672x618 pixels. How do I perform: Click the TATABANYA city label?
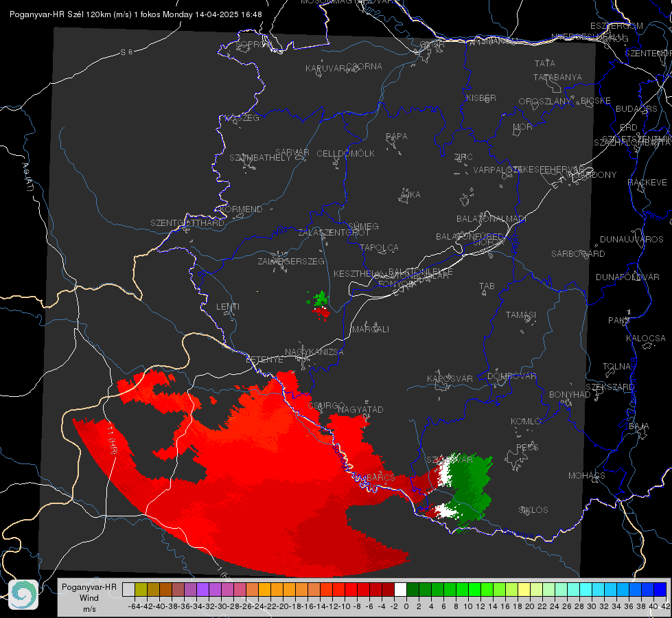click(557, 77)
